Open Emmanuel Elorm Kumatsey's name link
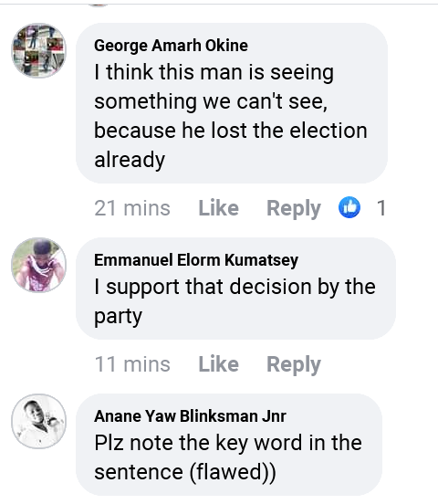 (196, 260)
